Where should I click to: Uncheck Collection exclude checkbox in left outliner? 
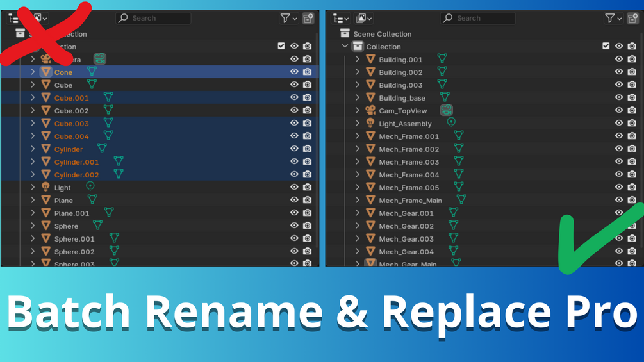click(x=281, y=46)
